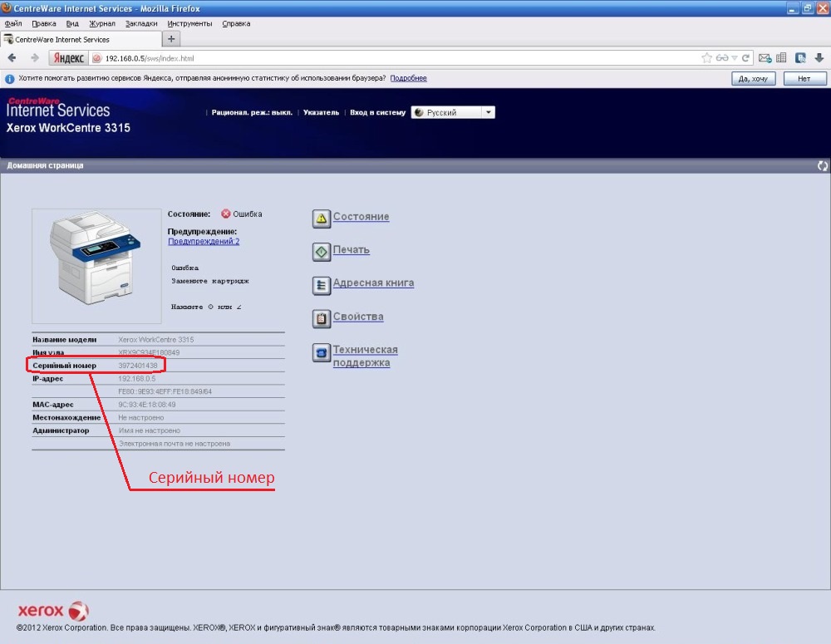Open the Состояние status icon
This screenshot has width=831, height=644.
pyautogui.click(x=321, y=219)
